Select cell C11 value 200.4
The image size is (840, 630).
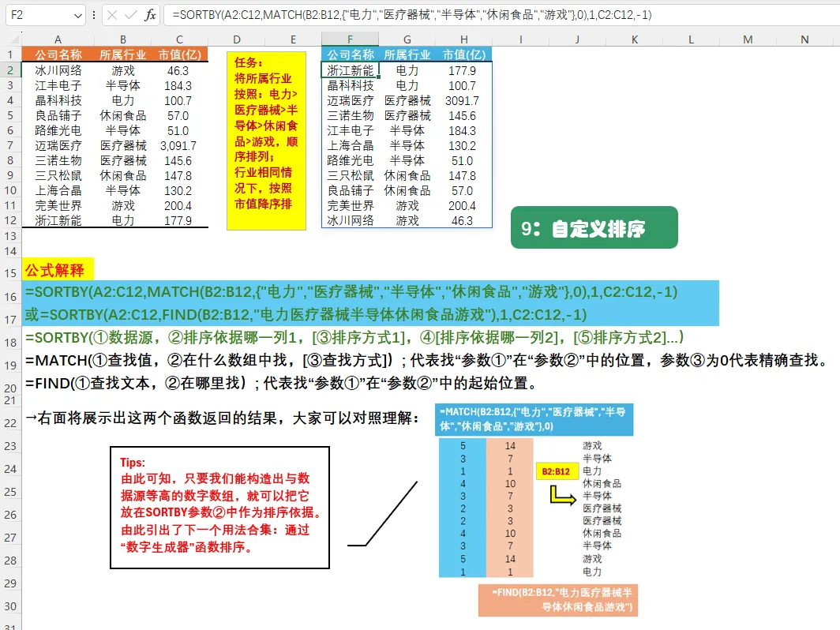point(178,206)
